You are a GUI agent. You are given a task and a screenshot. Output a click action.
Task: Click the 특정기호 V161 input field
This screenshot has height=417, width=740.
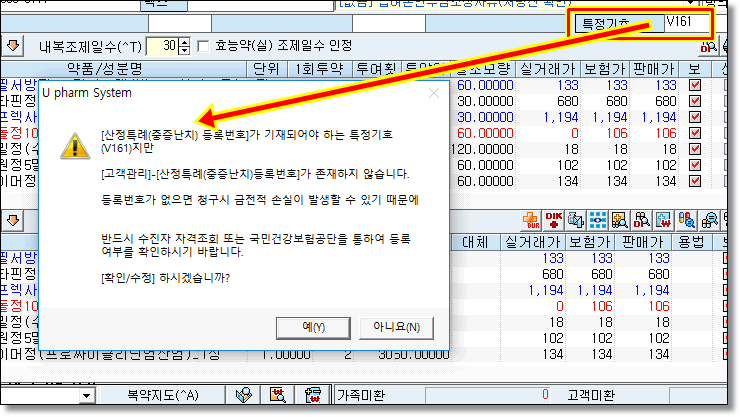(685, 23)
